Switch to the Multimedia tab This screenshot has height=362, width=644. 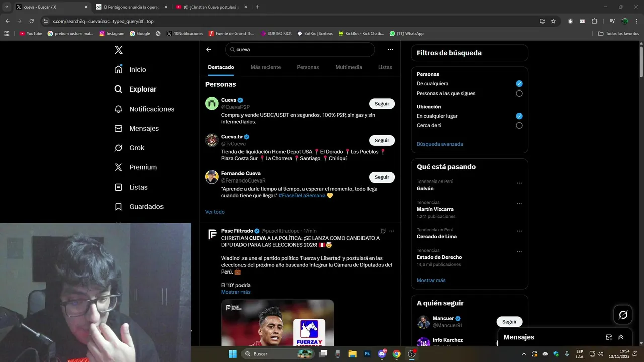(x=349, y=67)
